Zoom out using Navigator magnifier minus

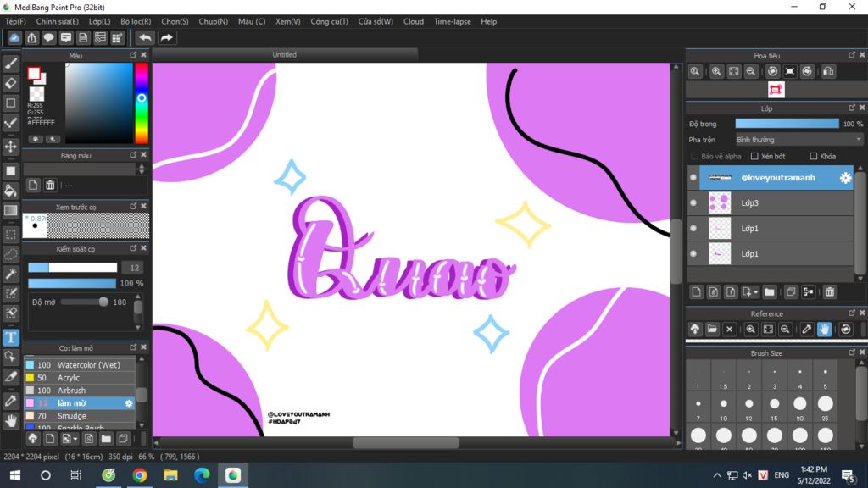(x=751, y=71)
